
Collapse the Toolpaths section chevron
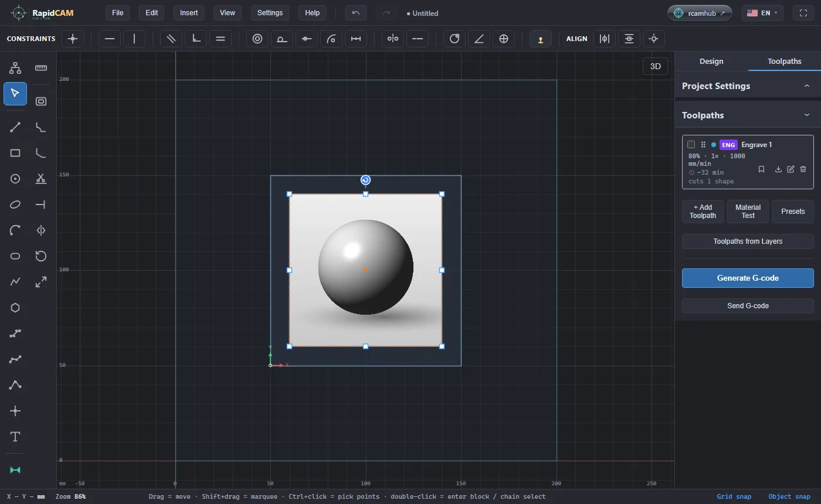point(807,115)
